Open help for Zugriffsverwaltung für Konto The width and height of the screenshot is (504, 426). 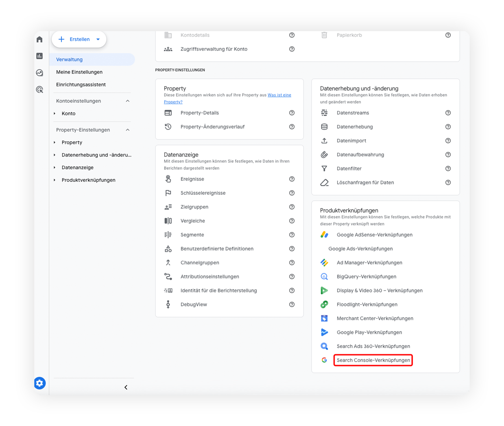[x=292, y=49]
